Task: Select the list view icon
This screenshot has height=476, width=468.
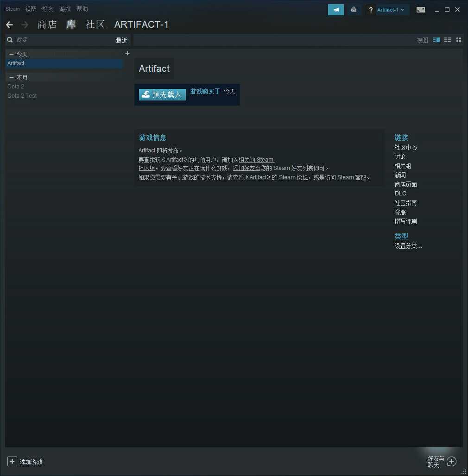Action: click(447, 40)
